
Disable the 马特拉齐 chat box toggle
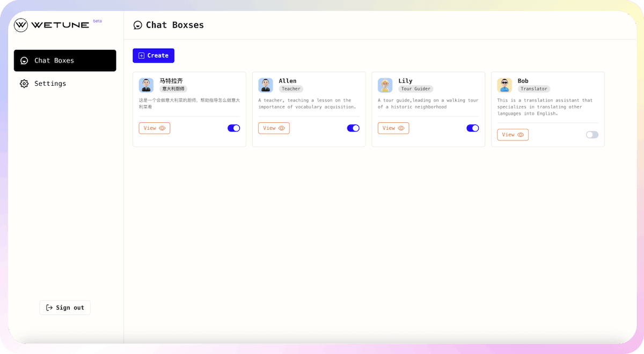(234, 128)
